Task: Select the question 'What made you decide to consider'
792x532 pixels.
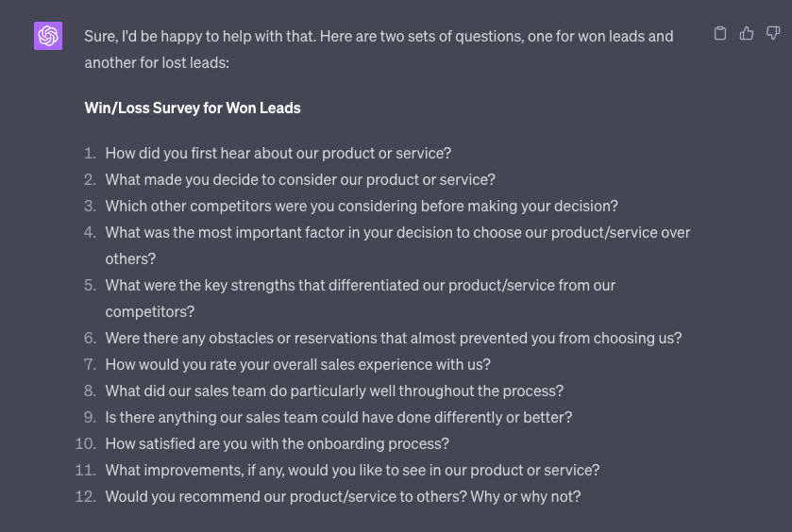Action: (x=300, y=179)
